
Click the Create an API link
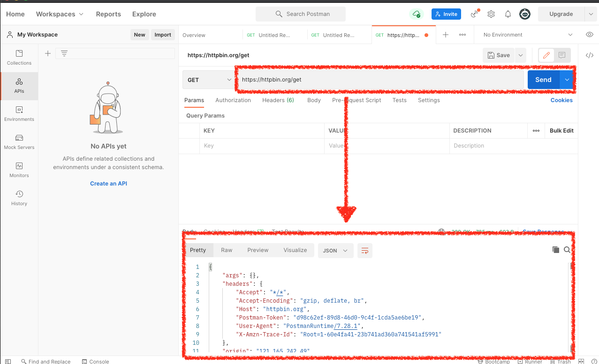[108, 184]
